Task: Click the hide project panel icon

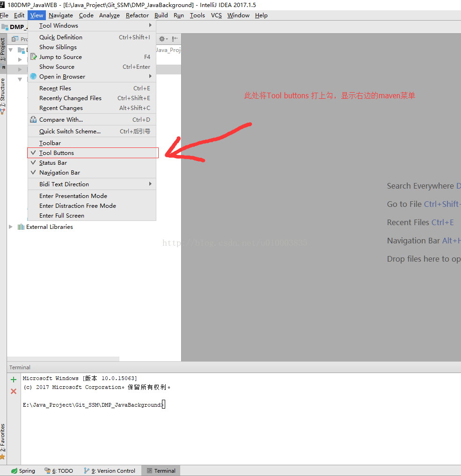Action: pos(175,39)
